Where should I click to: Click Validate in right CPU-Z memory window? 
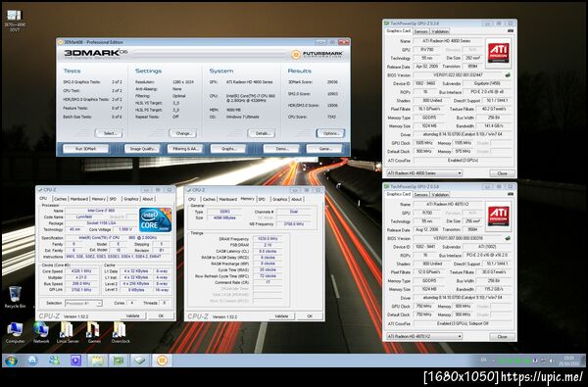click(x=281, y=316)
